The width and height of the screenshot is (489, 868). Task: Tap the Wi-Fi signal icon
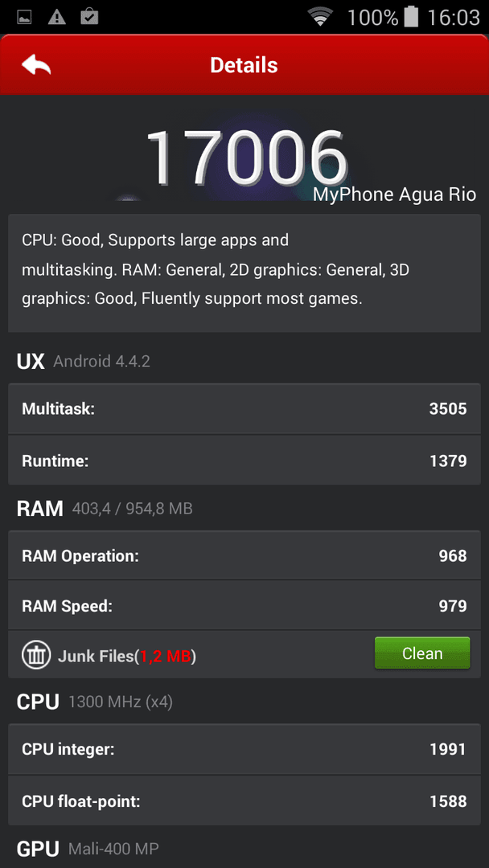[321, 17]
